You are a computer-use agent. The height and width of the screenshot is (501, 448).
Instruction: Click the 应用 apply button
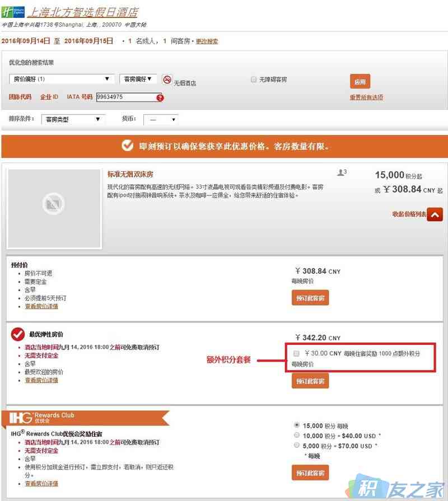tap(360, 82)
